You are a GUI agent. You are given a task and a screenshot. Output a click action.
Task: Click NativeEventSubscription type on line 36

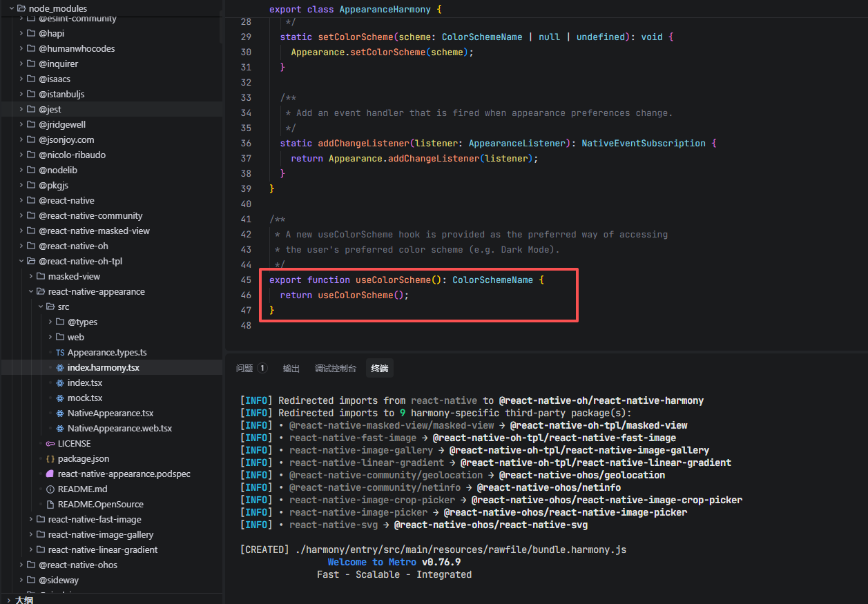(x=644, y=143)
